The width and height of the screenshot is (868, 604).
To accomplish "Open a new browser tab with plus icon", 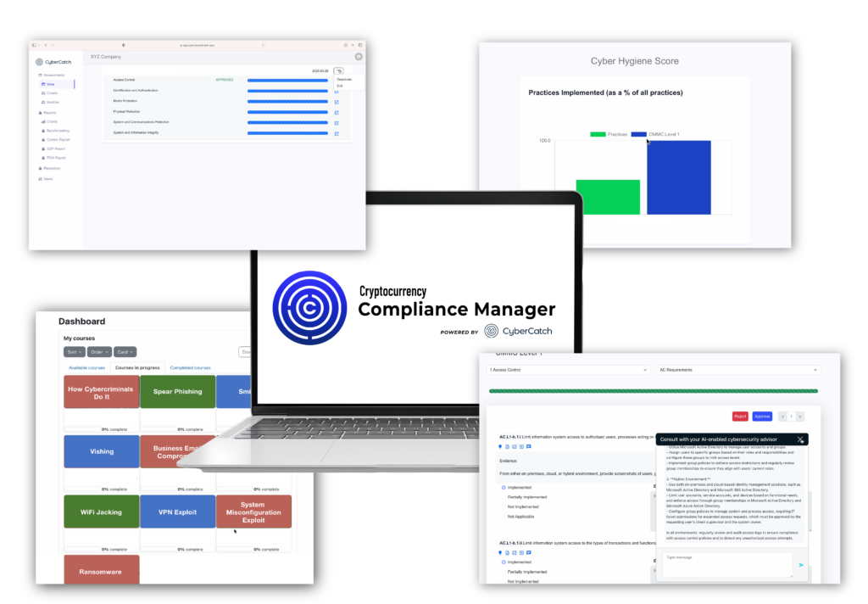I will (353, 45).
